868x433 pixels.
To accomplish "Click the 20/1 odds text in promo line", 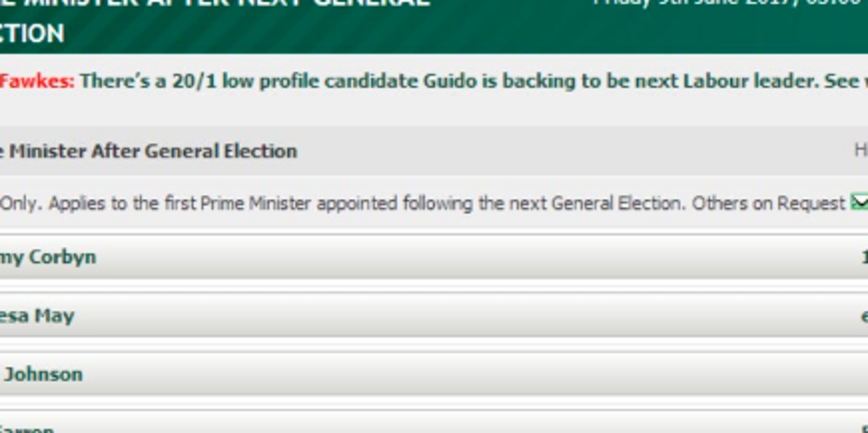I will (194, 81).
